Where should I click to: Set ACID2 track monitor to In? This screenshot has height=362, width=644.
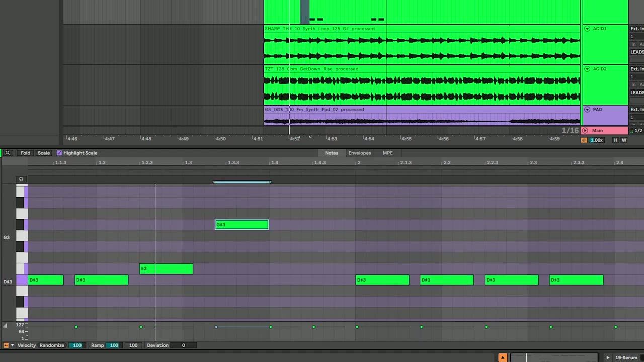634,84
